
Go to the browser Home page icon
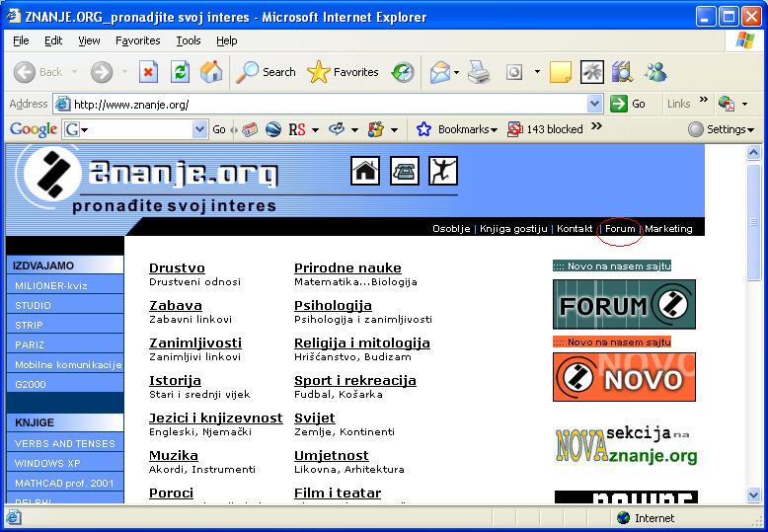pyautogui.click(x=211, y=72)
